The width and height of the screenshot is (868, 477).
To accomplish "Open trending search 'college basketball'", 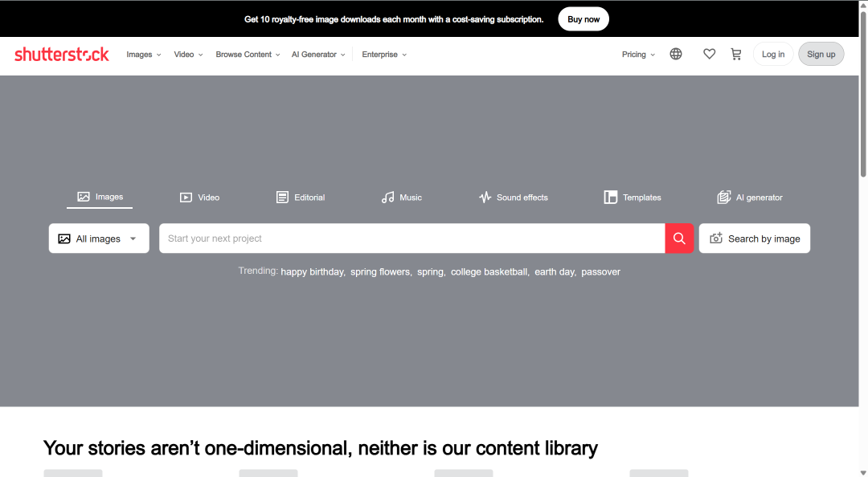I will click(x=490, y=271).
